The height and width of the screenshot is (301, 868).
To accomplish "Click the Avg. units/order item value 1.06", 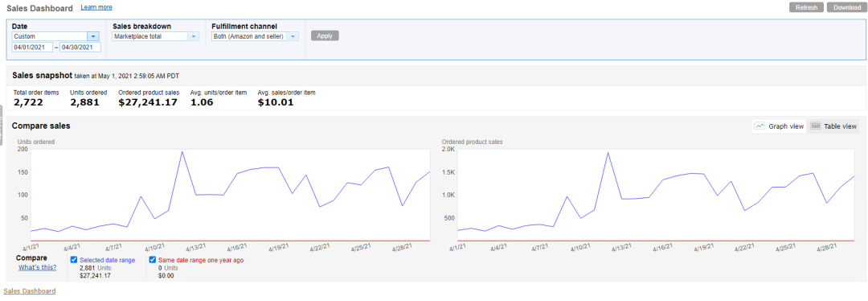I will click(x=202, y=102).
